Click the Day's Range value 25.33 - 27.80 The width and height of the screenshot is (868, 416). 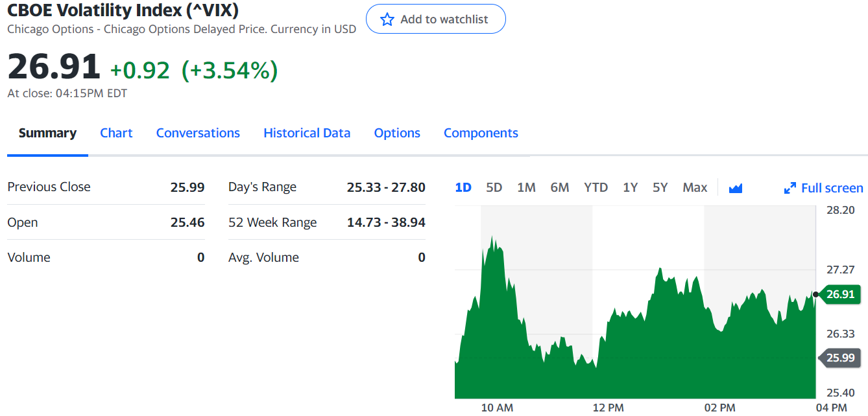tap(386, 187)
